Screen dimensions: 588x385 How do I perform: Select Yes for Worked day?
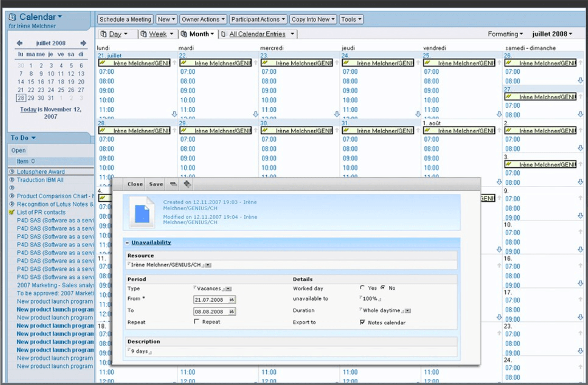click(362, 287)
